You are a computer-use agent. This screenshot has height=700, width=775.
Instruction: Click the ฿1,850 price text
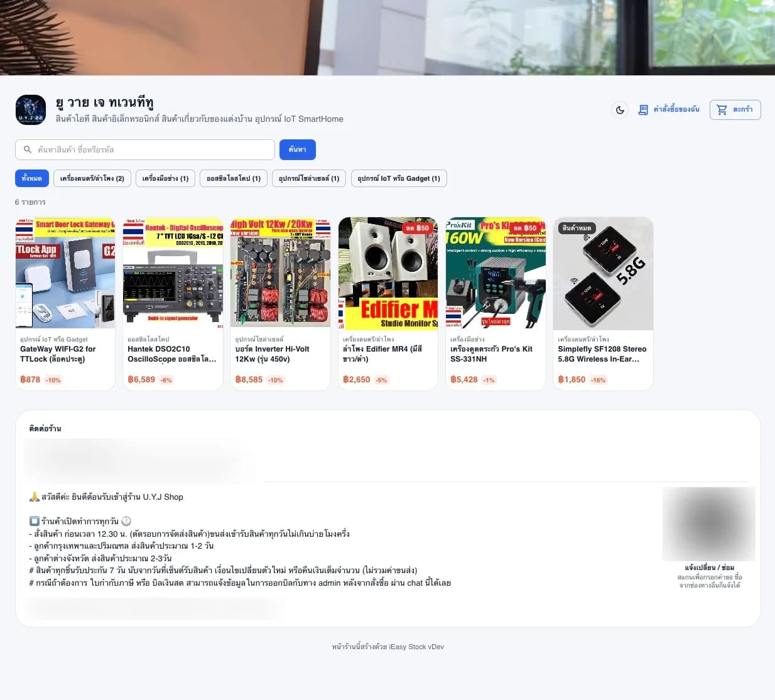(572, 380)
